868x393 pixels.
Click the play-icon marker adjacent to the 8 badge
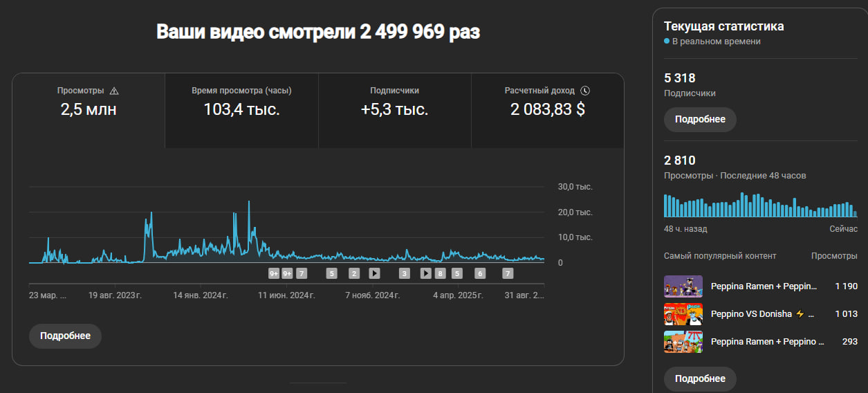coord(426,273)
